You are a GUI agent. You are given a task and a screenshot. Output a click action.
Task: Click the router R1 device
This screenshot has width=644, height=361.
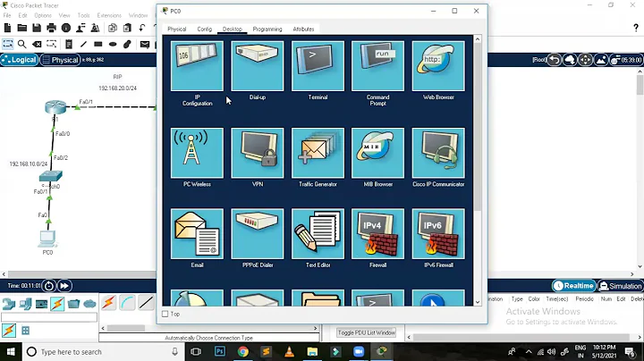(x=55, y=107)
